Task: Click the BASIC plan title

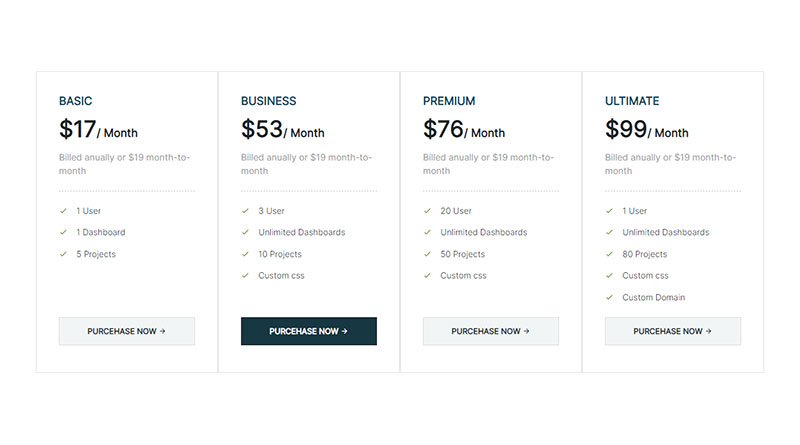Action: [76, 101]
